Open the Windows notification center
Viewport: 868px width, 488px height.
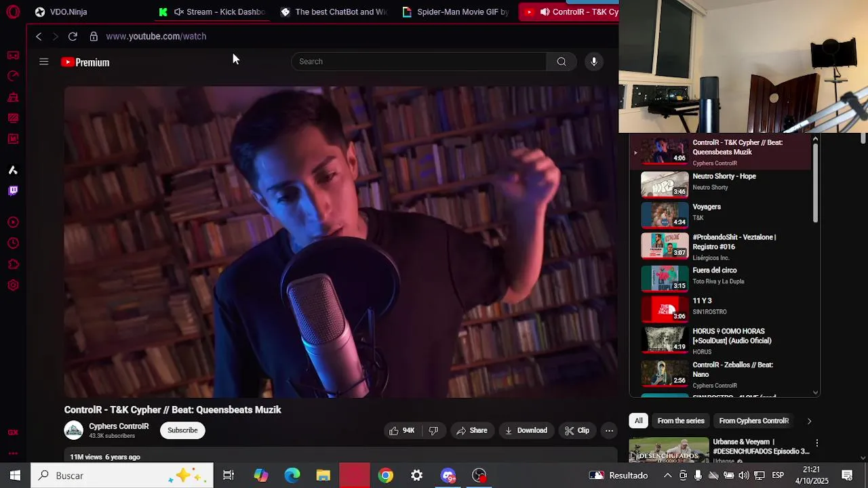click(x=847, y=476)
